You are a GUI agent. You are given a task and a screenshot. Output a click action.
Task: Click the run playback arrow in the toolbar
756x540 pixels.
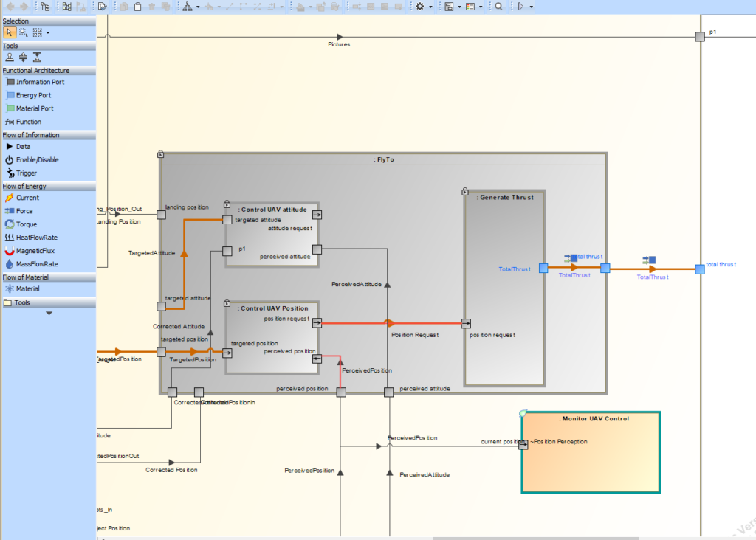tap(521, 6)
